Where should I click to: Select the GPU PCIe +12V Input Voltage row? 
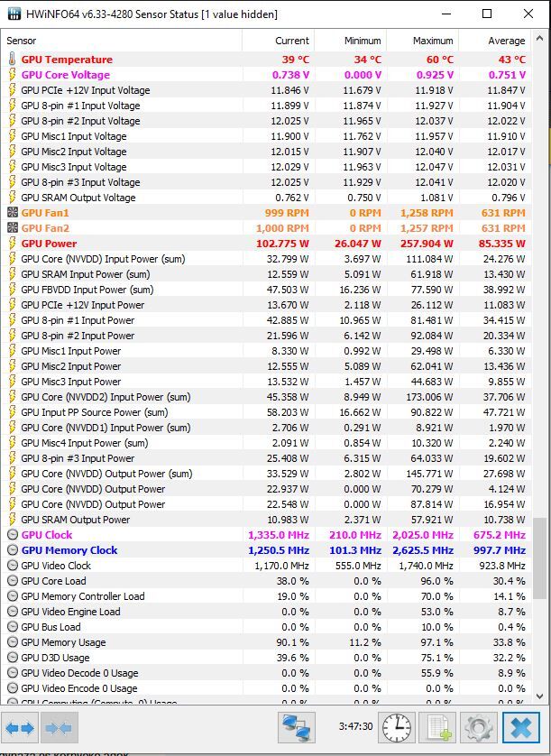tap(266, 90)
